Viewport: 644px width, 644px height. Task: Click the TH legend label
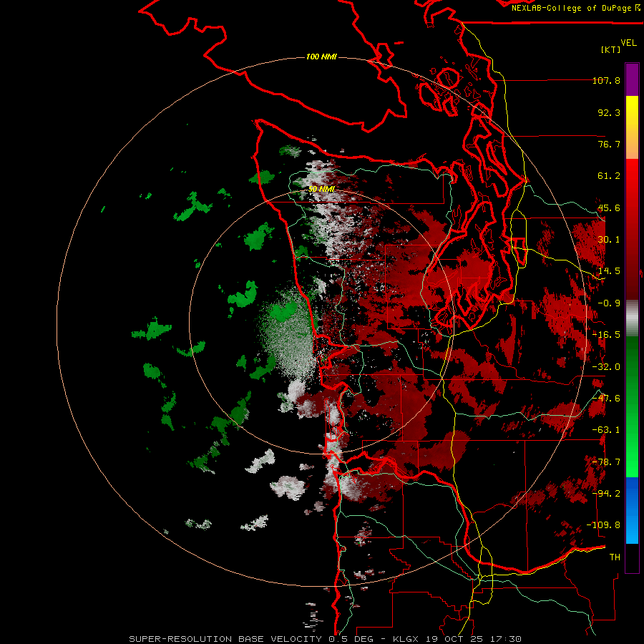pos(615,557)
